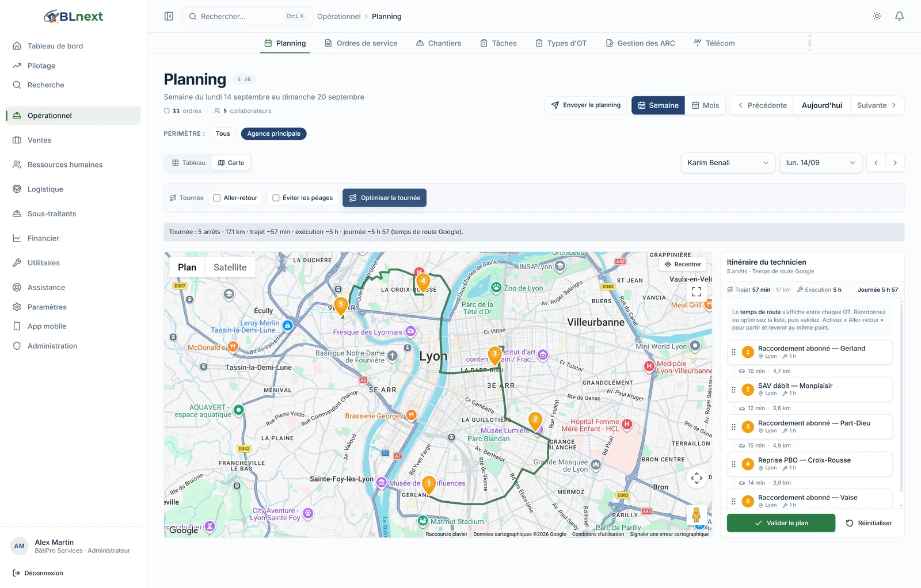
Task: Click Opérationnel breadcrumb link
Action: pos(339,16)
